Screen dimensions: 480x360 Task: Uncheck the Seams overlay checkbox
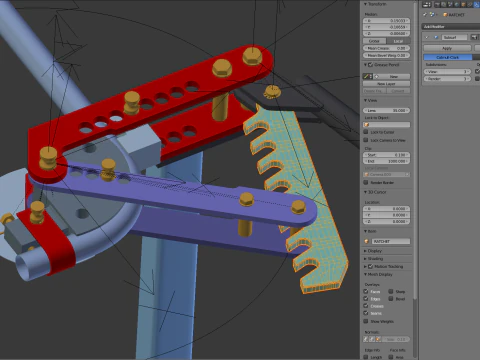coord(366,313)
